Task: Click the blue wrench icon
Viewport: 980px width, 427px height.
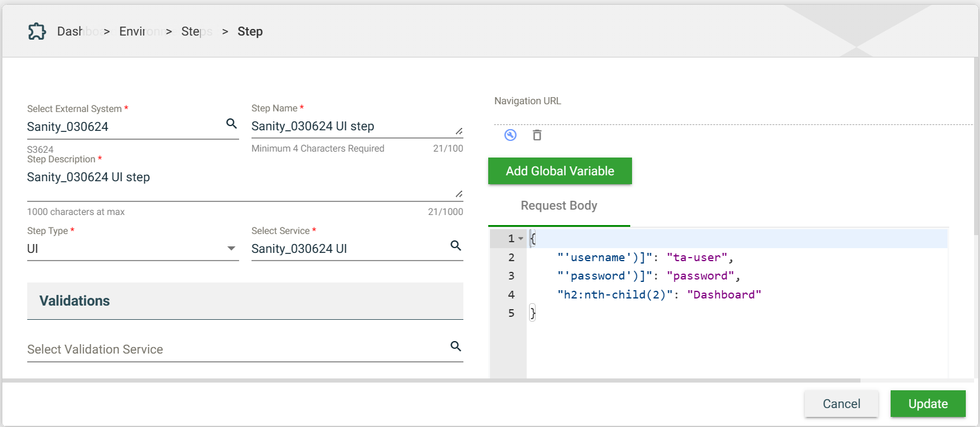Action: (x=510, y=135)
